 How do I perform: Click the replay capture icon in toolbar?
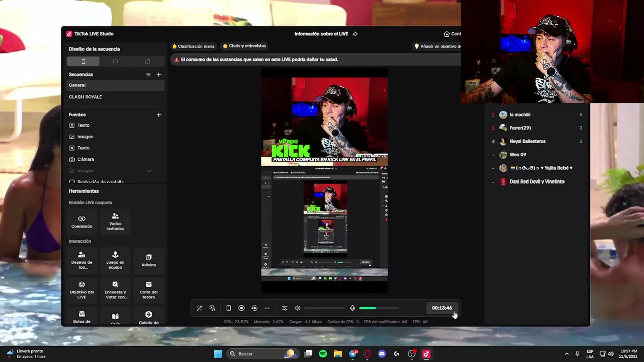pyautogui.click(x=254, y=308)
